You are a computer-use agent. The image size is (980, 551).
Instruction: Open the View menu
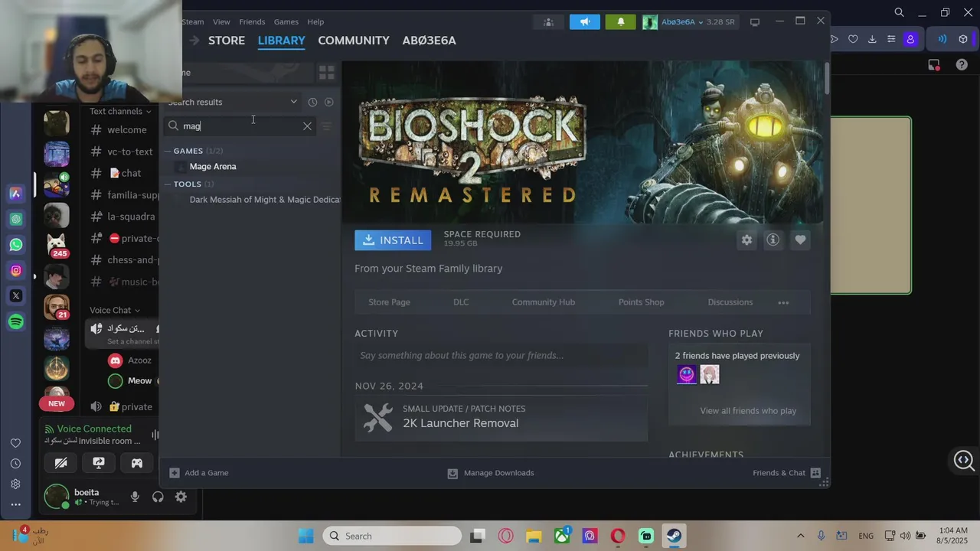click(221, 22)
